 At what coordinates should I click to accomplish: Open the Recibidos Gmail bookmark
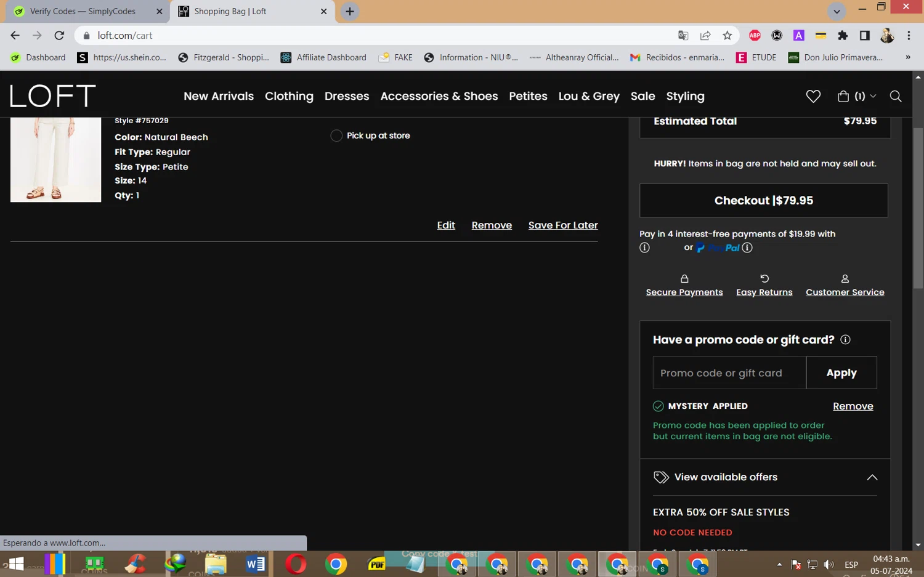677,57
